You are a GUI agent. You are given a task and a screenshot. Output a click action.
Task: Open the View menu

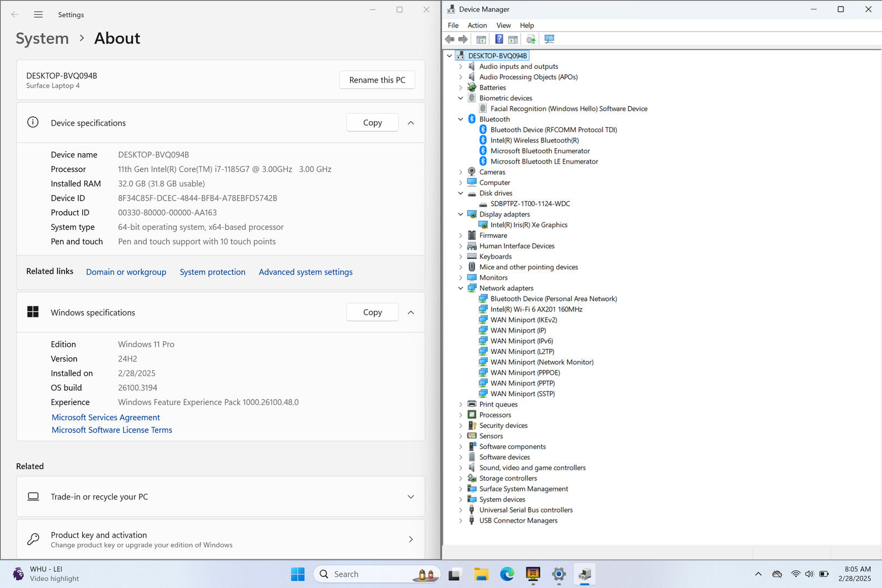(503, 25)
